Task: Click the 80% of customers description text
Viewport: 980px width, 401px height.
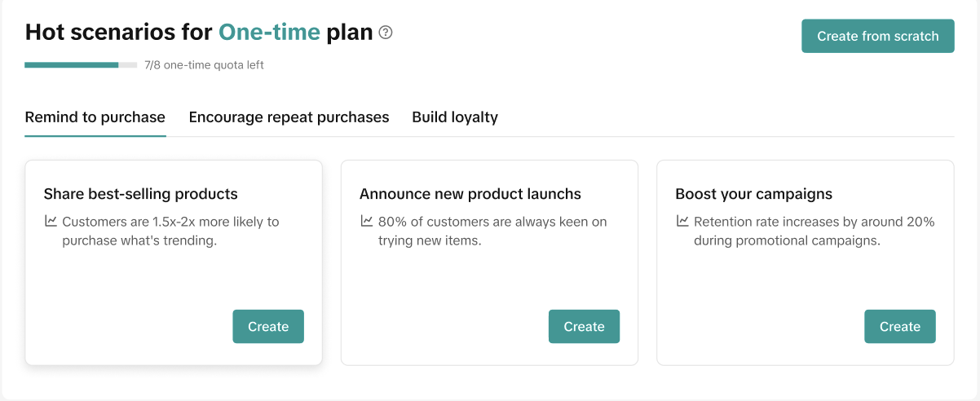Action: coord(492,231)
